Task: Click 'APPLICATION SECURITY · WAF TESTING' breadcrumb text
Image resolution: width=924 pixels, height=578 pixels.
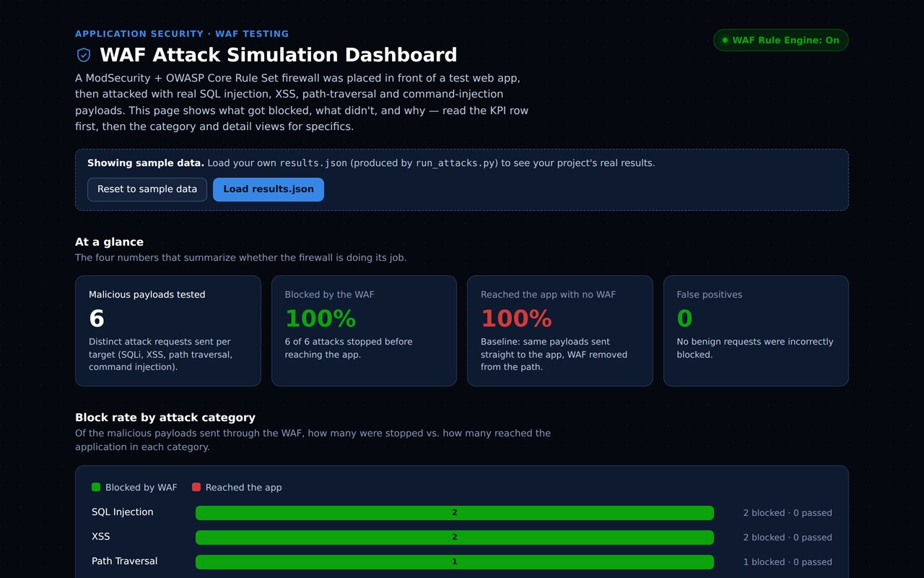Action: 182,34
